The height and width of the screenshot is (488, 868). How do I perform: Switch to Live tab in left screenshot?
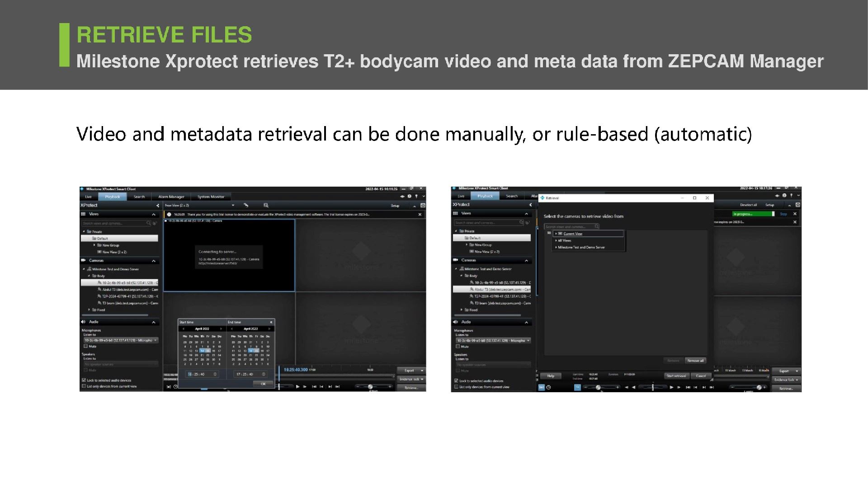click(x=89, y=197)
